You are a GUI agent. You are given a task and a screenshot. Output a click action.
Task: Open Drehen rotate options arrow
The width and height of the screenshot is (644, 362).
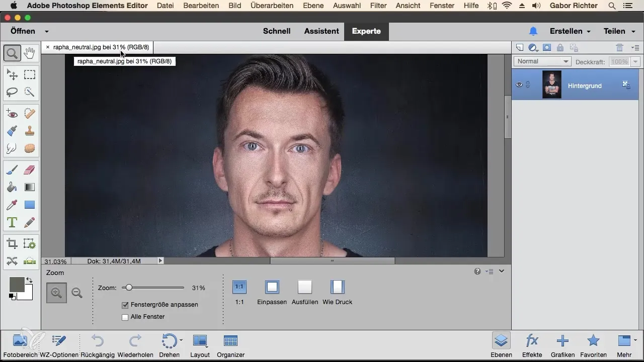click(x=181, y=340)
